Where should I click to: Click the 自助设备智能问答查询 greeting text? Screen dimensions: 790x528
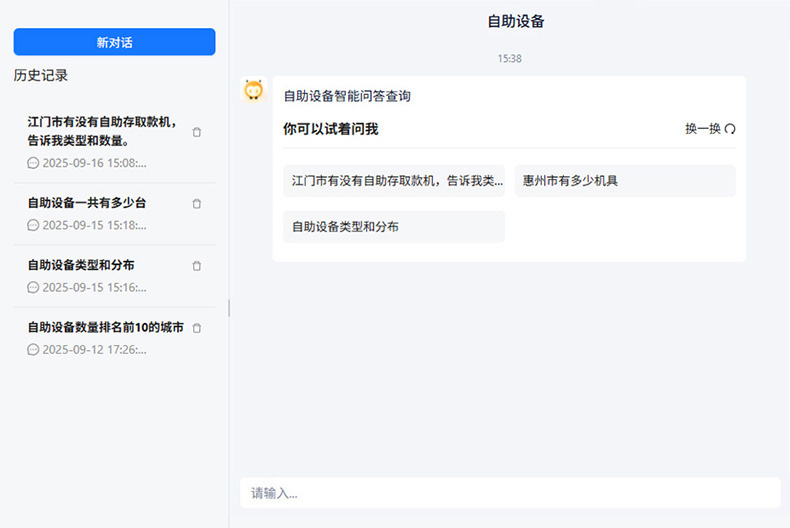(x=347, y=96)
